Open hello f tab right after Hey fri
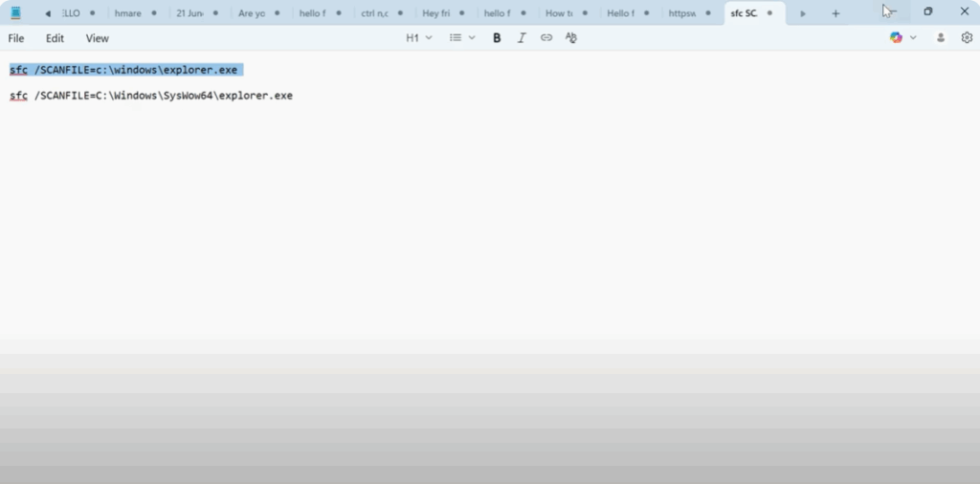980x484 pixels. [507, 13]
